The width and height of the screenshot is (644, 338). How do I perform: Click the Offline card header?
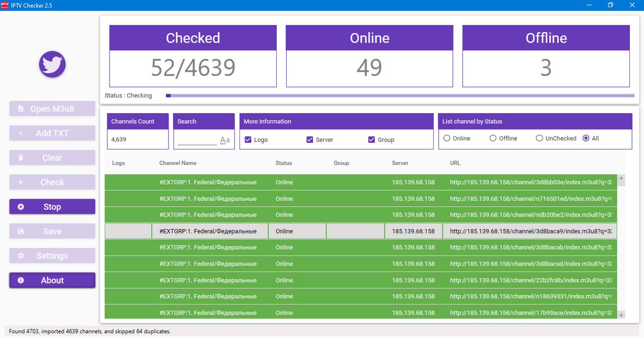coord(546,38)
